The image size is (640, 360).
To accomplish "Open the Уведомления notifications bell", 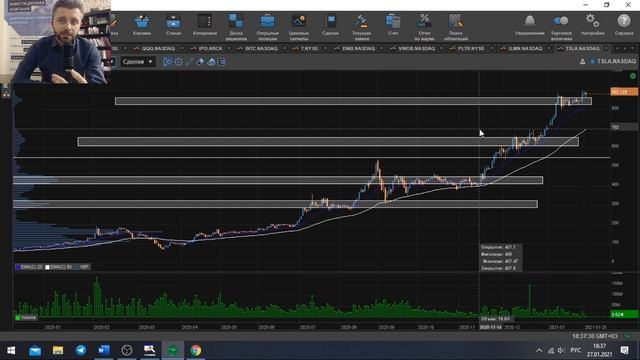I will (x=530, y=25).
